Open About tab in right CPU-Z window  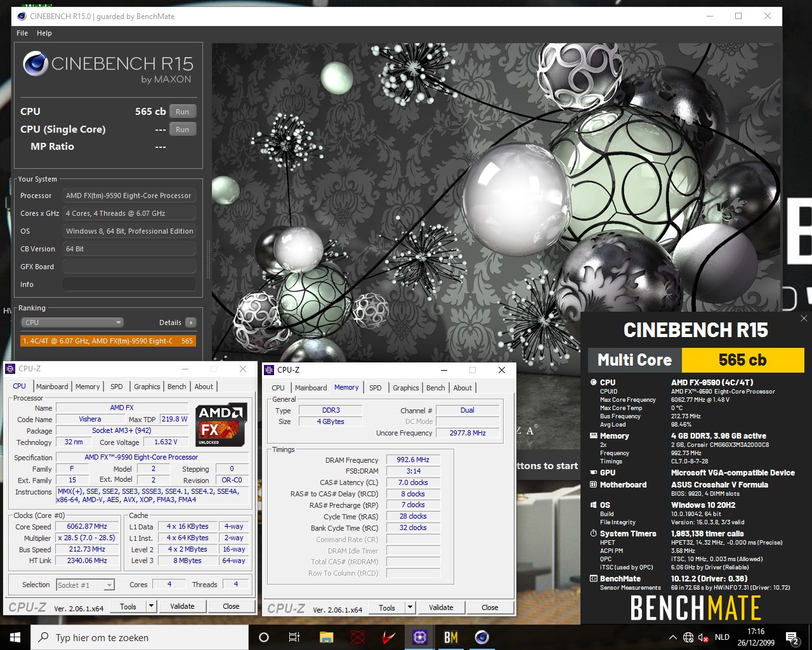point(462,388)
